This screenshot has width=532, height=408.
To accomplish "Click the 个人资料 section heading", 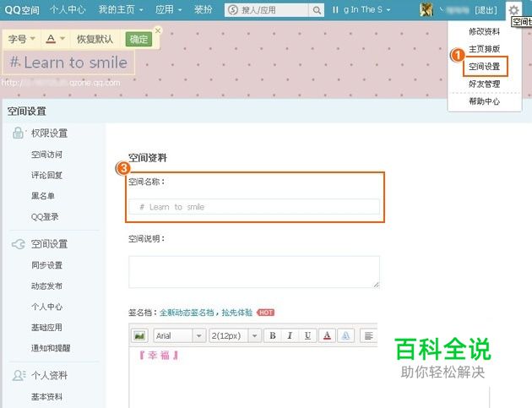I will [49, 375].
